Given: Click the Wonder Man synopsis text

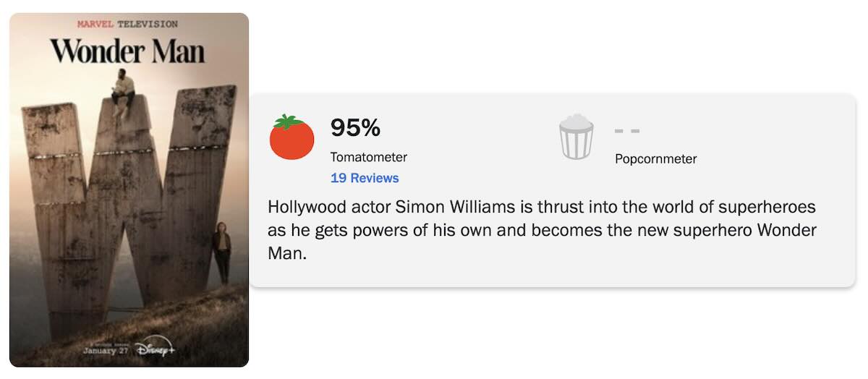Looking at the screenshot, I should point(541,231).
